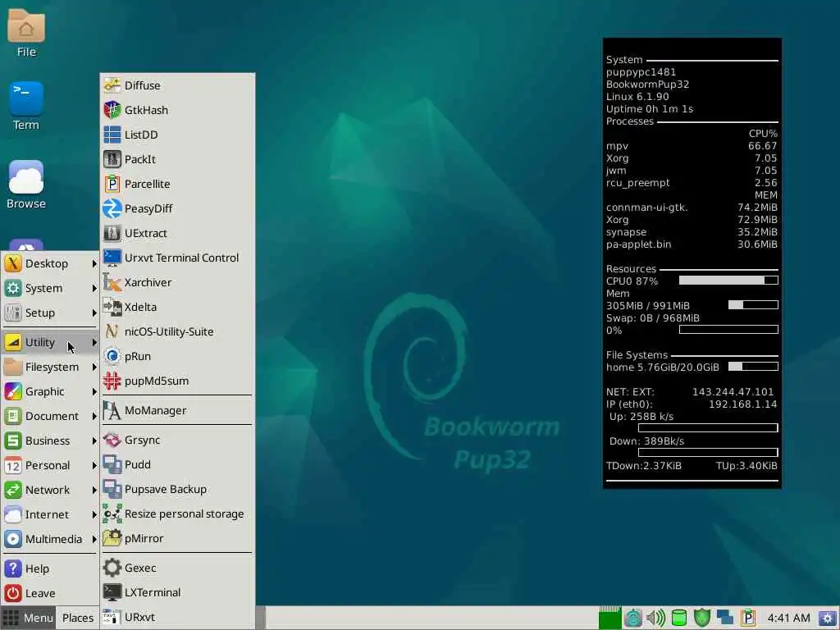Launch Pupsave Backup

(177, 489)
